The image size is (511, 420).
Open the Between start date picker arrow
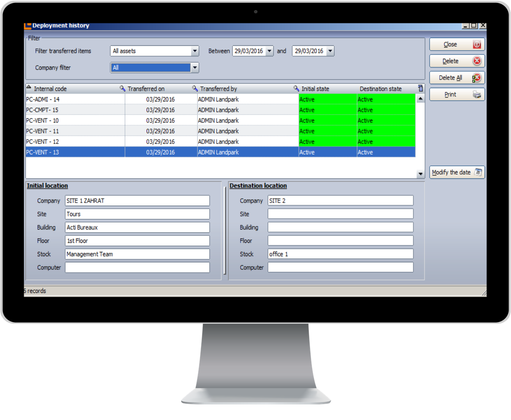pyautogui.click(x=269, y=51)
